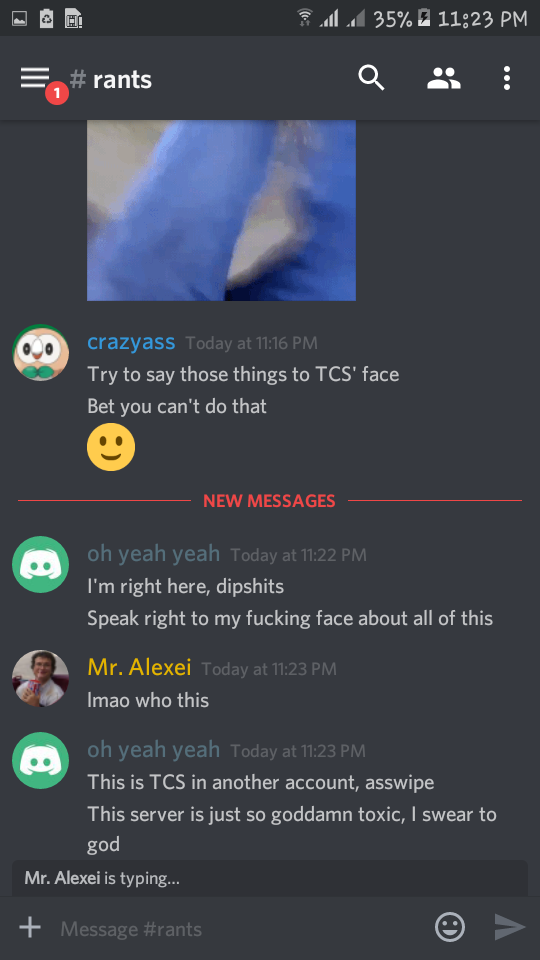The height and width of the screenshot is (960, 540).
Task: Tap the first green Discord avatar
Action: pos(40,564)
